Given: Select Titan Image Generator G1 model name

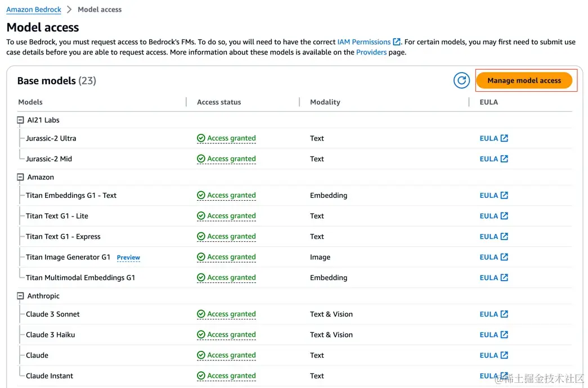Looking at the screenshot, I should point(68,257).
